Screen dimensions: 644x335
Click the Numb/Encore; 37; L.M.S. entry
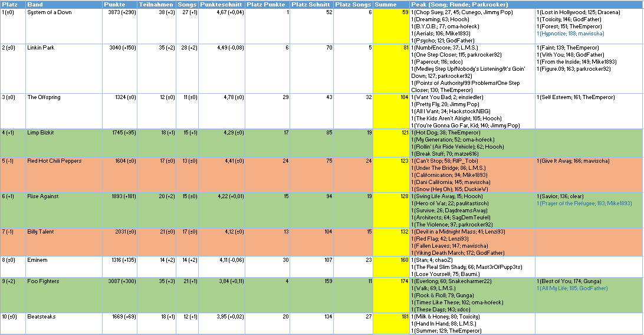[x=445, y=48]
